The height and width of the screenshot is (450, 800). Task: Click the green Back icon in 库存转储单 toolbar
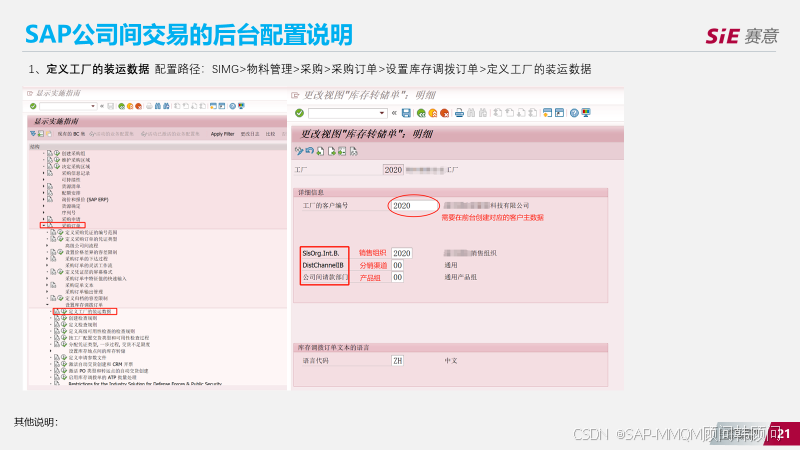pyautogui.click(x=421, y=113)
